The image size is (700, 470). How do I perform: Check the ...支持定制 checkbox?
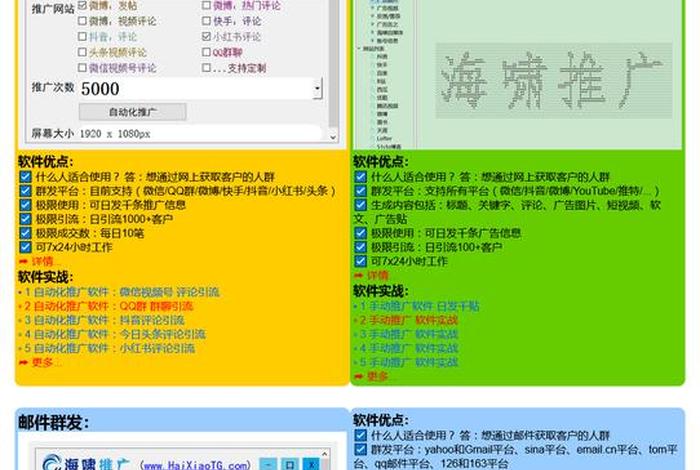206,67
